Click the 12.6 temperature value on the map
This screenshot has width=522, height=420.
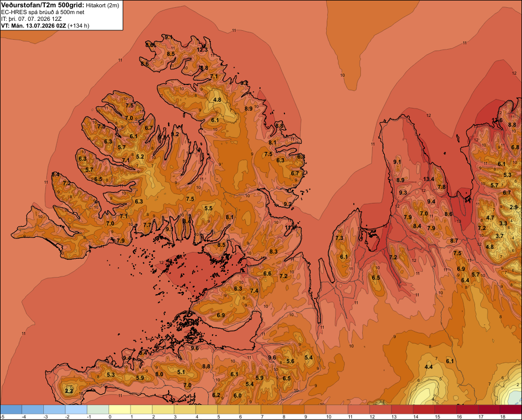497,120
